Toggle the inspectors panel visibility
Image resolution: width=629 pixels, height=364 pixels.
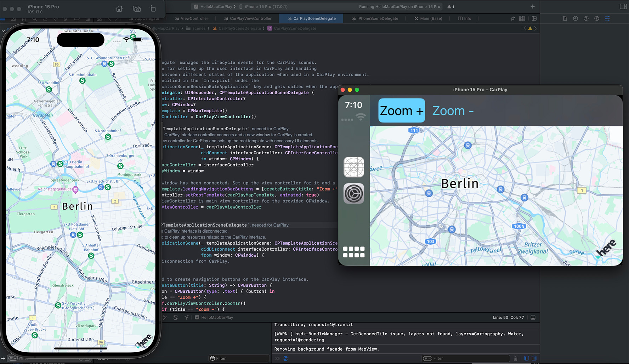(623, 6)
